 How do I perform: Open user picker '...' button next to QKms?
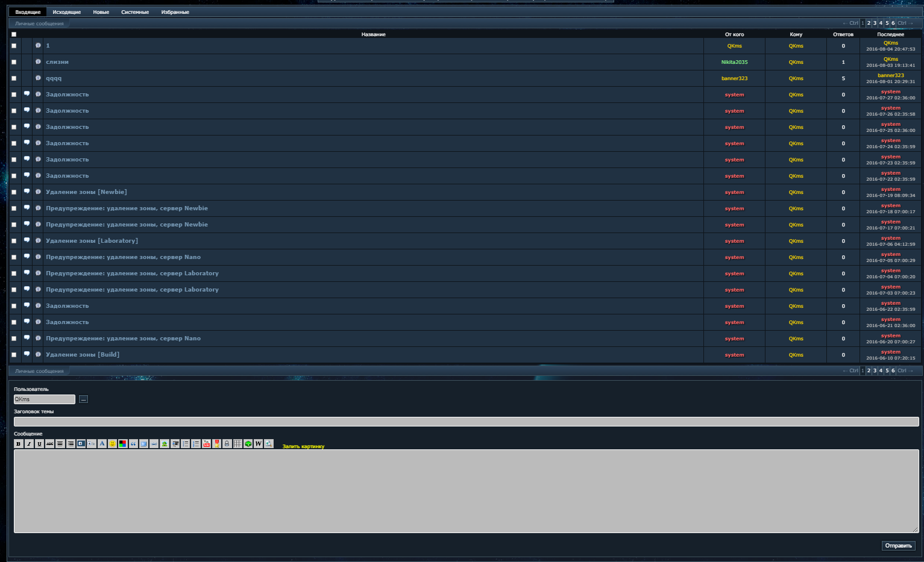point(83,399)
